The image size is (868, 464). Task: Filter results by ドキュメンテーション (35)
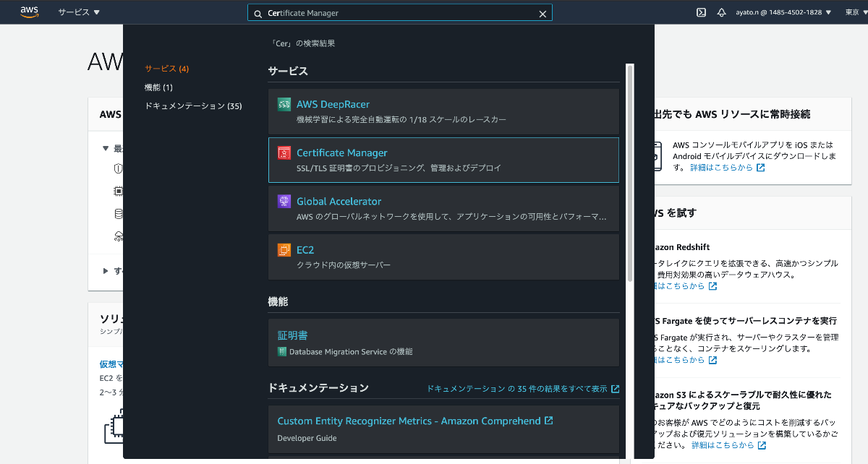tap(193, 106)
